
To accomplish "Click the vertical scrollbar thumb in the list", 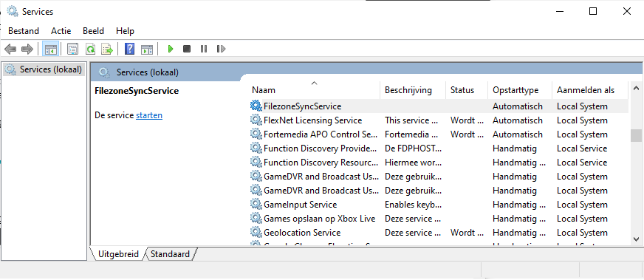I will [636, 135].
